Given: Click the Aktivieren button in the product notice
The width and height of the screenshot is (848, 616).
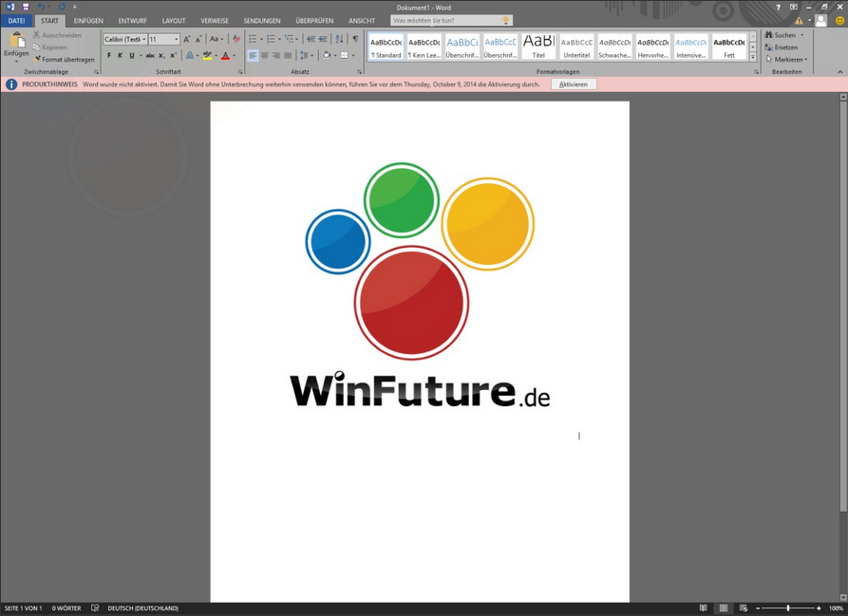Looking at the screenshot, I should point(574,84).
